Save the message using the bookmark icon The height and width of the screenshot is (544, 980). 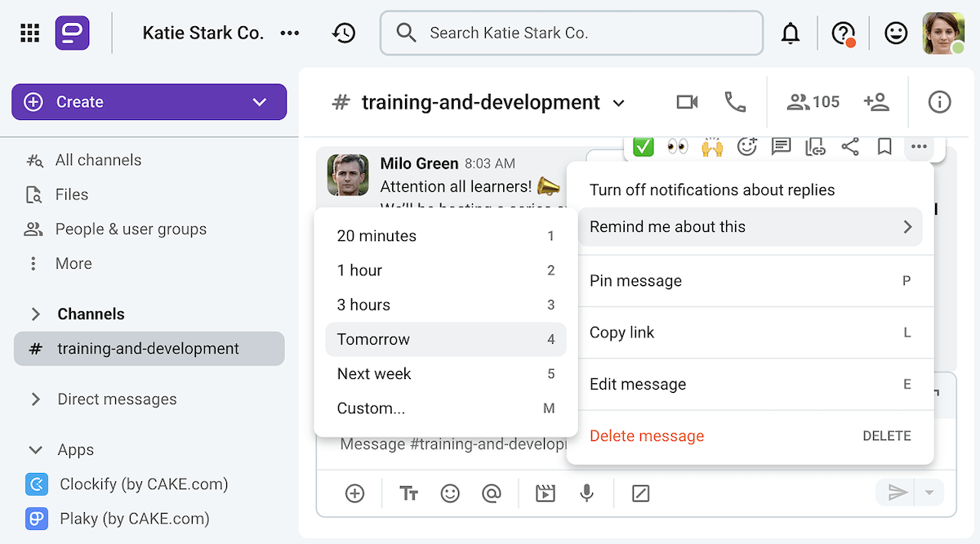[x=884, y=147]
